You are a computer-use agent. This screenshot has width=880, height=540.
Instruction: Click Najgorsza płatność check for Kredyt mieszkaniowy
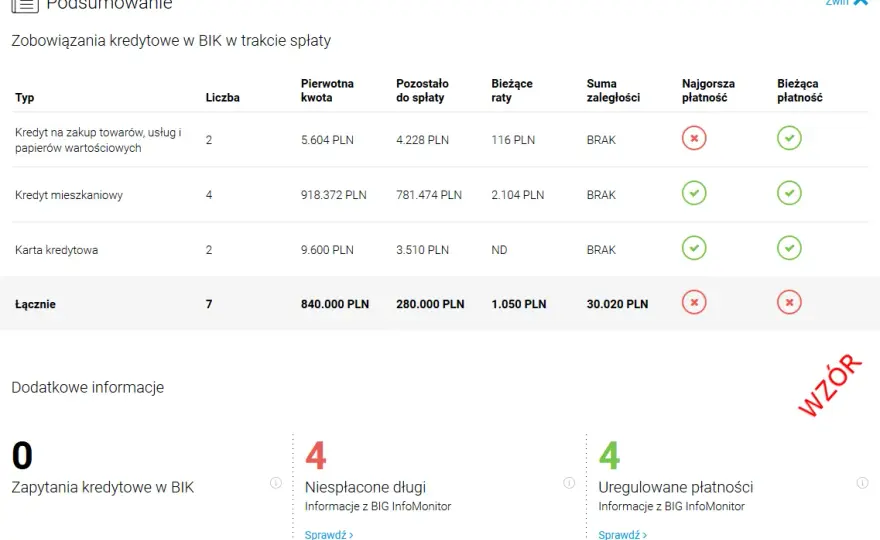[x=694, y=193]
